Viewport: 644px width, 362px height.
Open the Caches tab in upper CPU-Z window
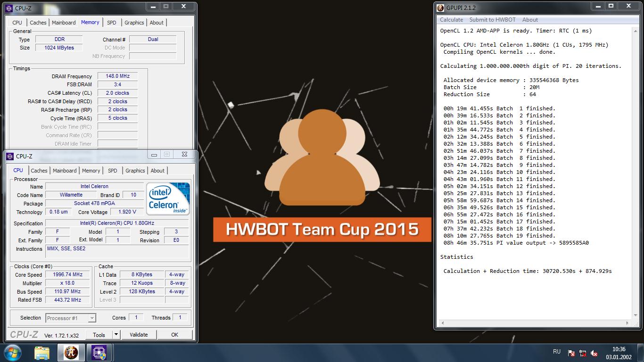point(38,23)
